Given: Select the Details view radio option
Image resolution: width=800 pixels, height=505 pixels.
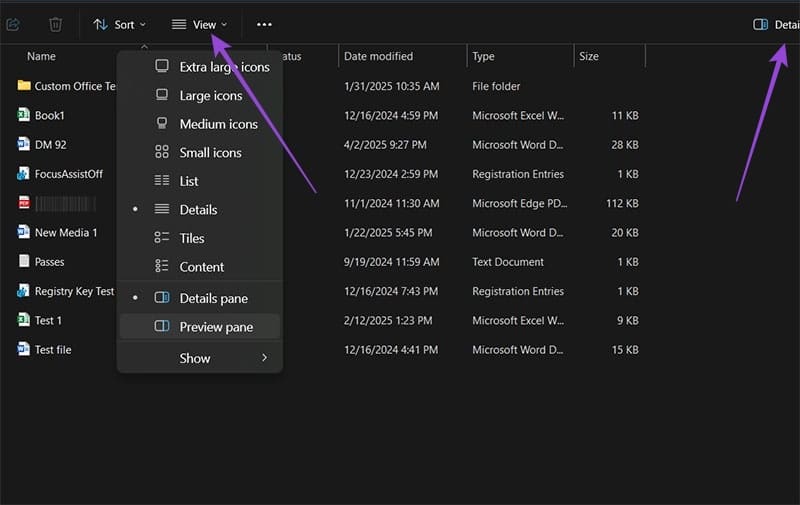Looking at the screenshot, I should 200,209.
